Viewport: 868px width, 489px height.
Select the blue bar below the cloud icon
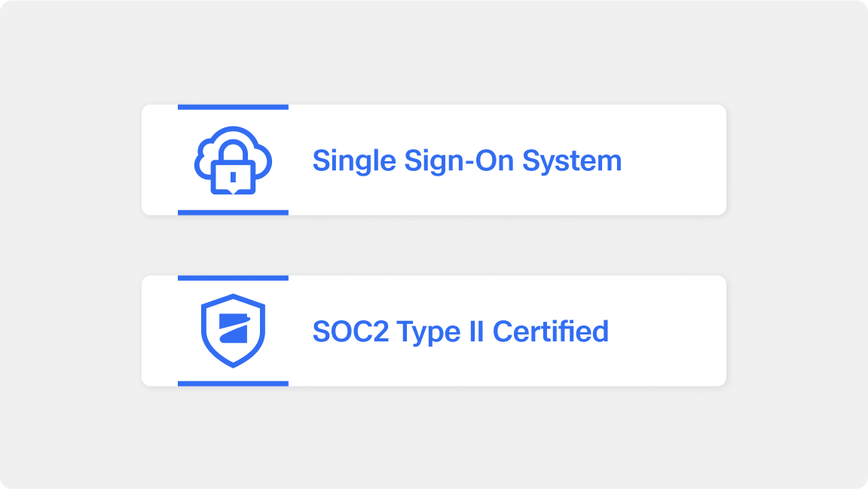pos(233,212)
